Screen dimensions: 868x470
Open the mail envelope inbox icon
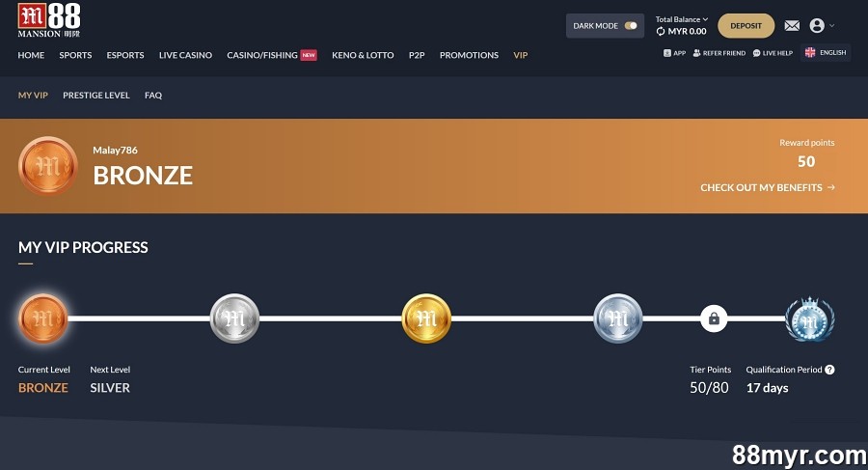tap(792, 26)
